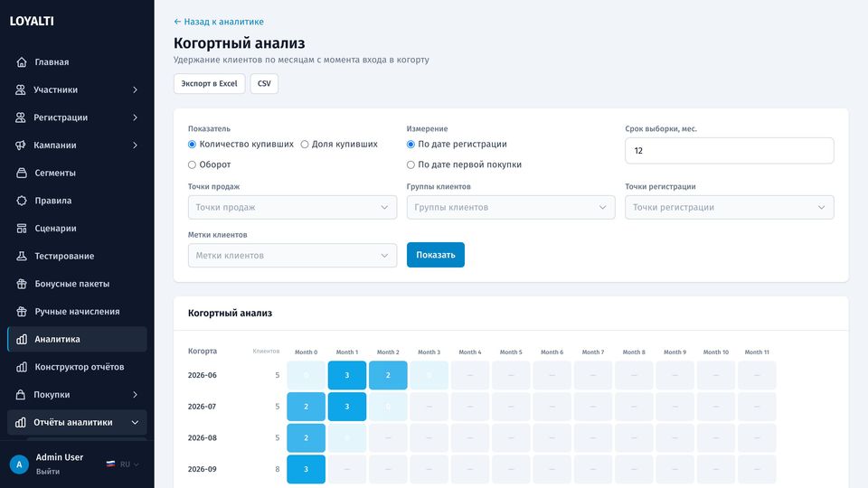Click the Выйти logout link
The height and width of the screenshot is (488, 868).
[x=48, y=472]
